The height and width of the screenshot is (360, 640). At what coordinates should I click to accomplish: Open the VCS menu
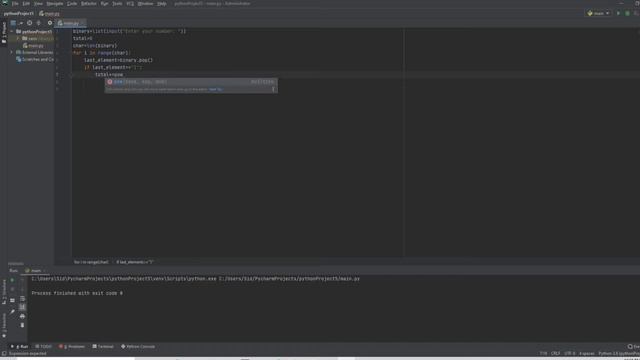coord(130,4)
